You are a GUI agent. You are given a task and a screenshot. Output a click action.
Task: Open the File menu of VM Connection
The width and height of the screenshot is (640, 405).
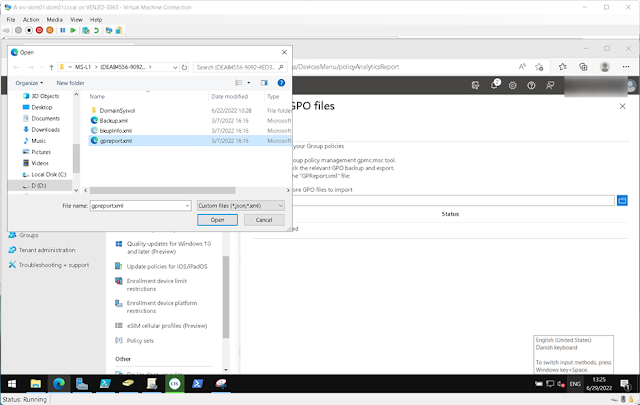tap(11, 20)
